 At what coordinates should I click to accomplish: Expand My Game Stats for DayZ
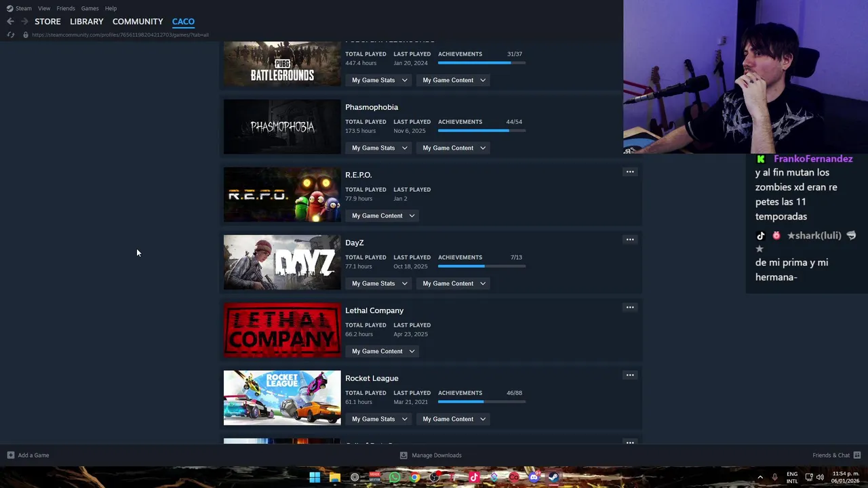pyautogui.click(x=380, y=283)
